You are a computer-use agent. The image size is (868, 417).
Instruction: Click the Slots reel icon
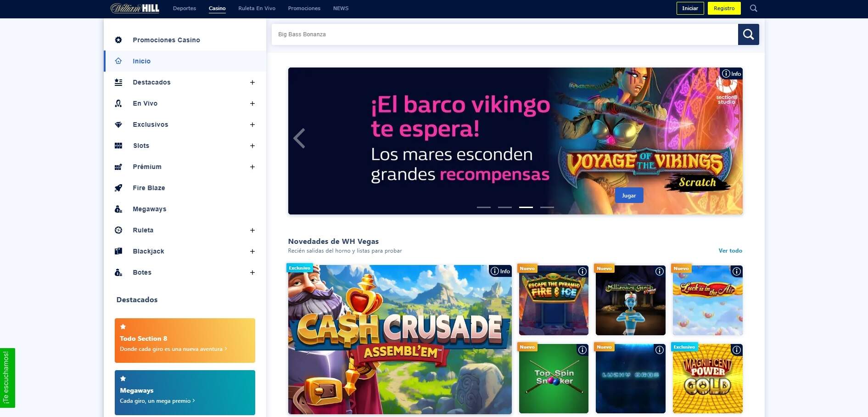pyautogui.click(x=118, y=146)
